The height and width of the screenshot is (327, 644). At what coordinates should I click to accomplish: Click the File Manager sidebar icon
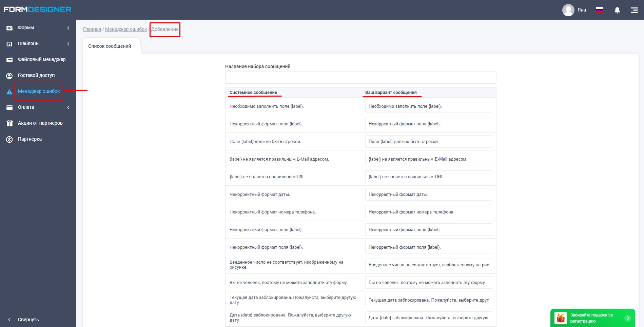coord(9,60)
